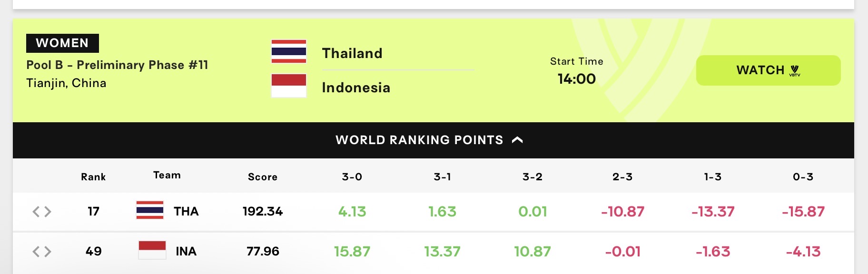This screenshot has height=274, width=868.
Task: Open Indonesia team name link
Action: click(356, 88)
